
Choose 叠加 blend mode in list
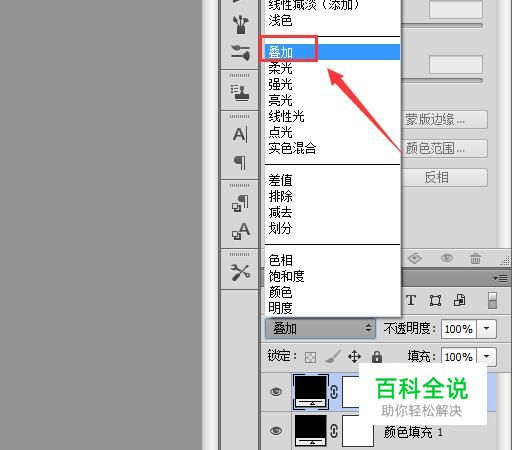point(333,52)
